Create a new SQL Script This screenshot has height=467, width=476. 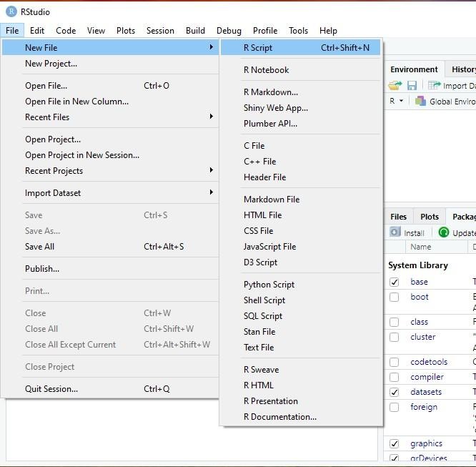coord(300,316)
